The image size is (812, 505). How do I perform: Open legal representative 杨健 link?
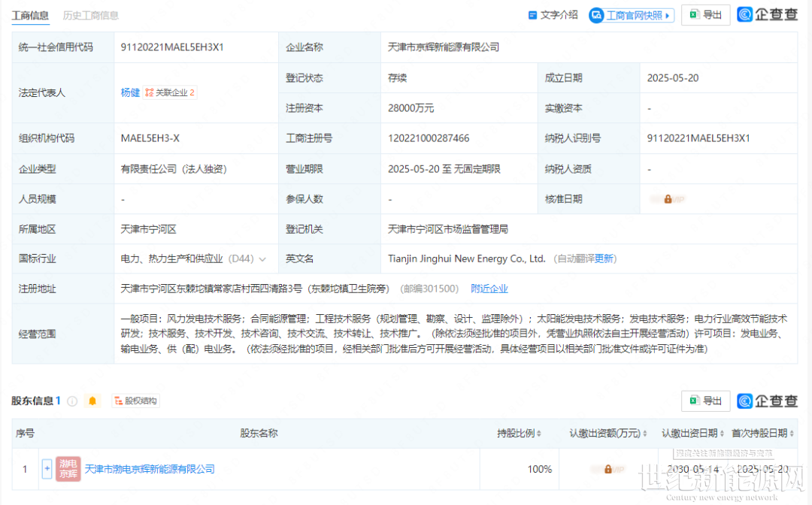[x=130, y=92]
